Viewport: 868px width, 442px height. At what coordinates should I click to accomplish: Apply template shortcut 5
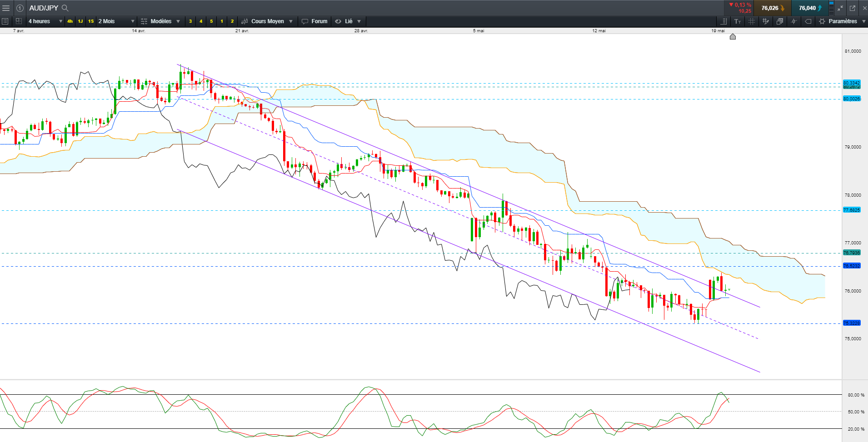point(211,21)
